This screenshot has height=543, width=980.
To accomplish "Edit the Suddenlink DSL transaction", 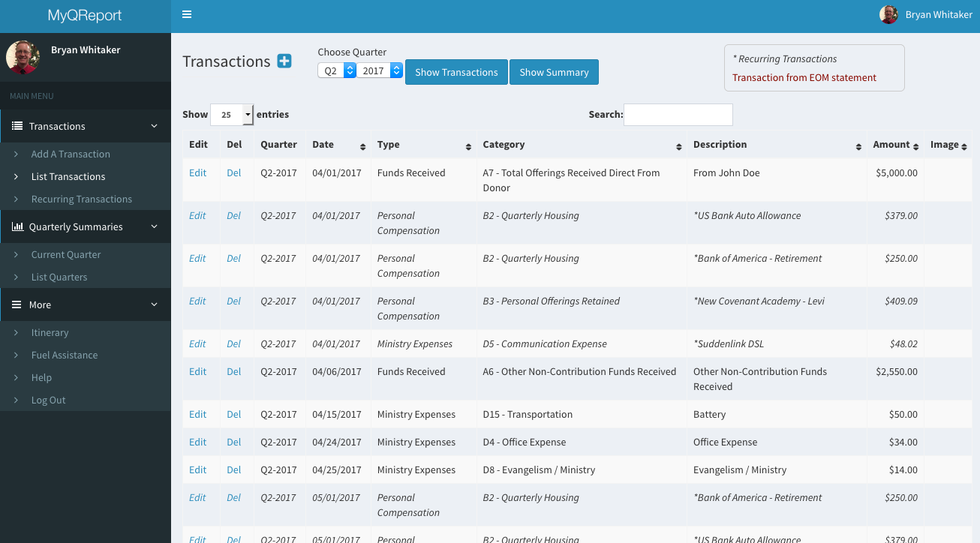I will tap(197, 343).
